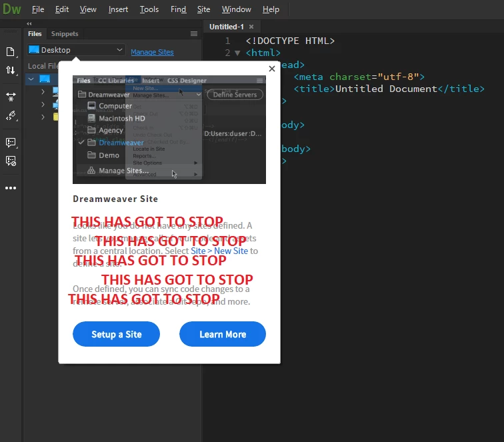504x442 pixels.
Task: Click the Manage Sites link
Action: pyautogui.click(x=152, y=52)
